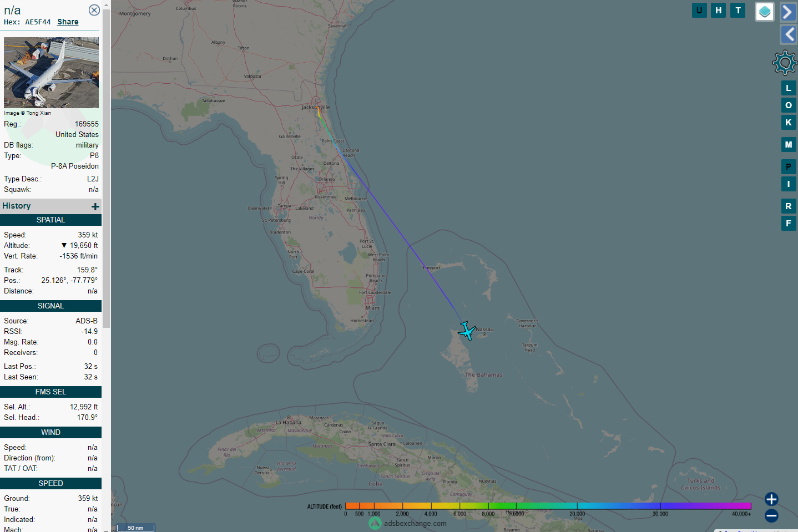Open the map layers selector
Image resolution: width=798 pixels, height=532 pixels.
(765, 12)
